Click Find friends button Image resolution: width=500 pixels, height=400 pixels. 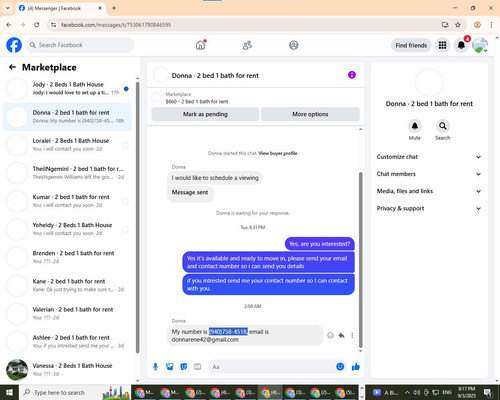tap(411, 45)
